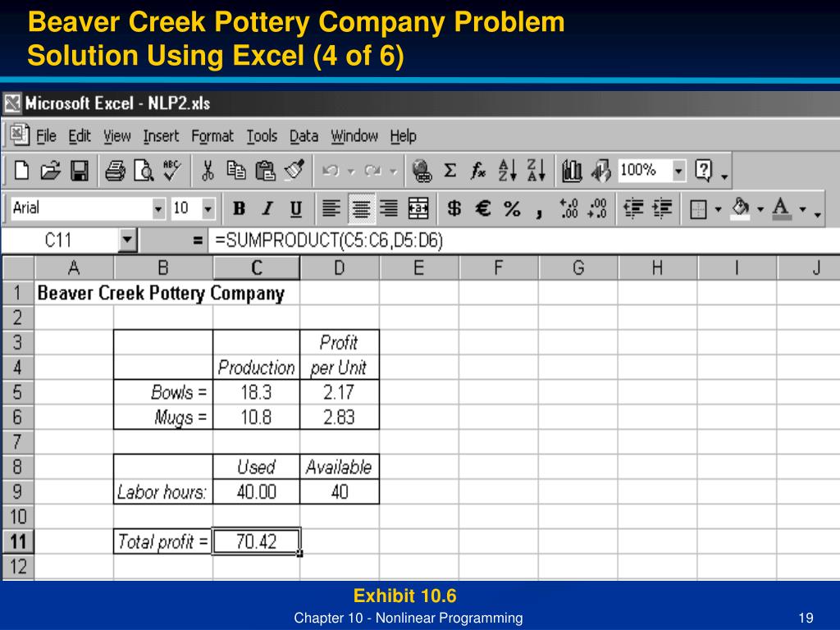
Task: Apply the Fill Color paint bucket
Action: pos(741,208)
